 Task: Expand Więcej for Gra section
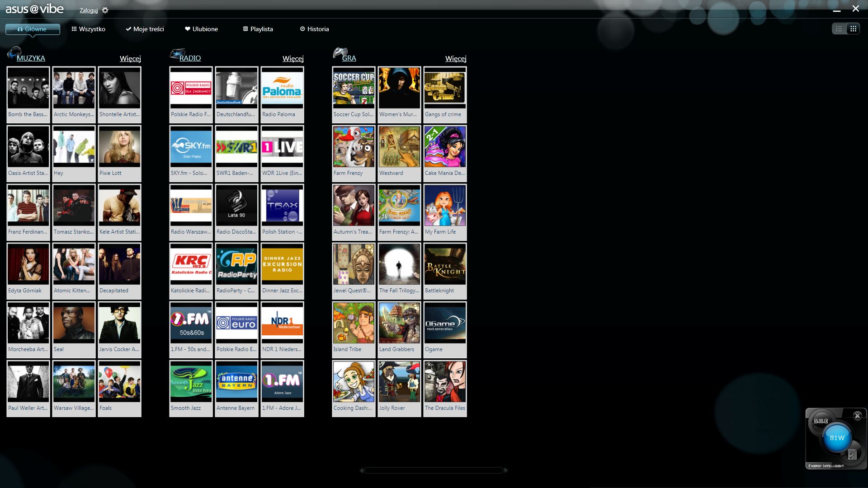coord(456,59)
